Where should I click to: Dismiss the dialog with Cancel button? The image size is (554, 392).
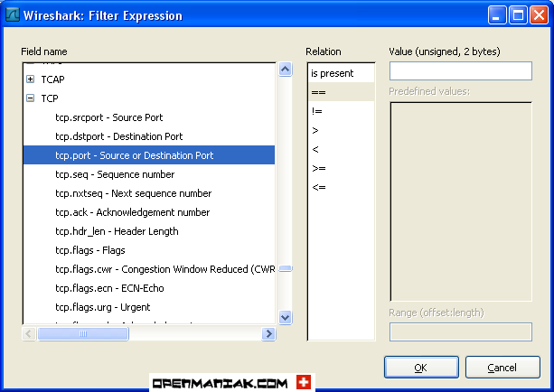[x=502, y=368]
